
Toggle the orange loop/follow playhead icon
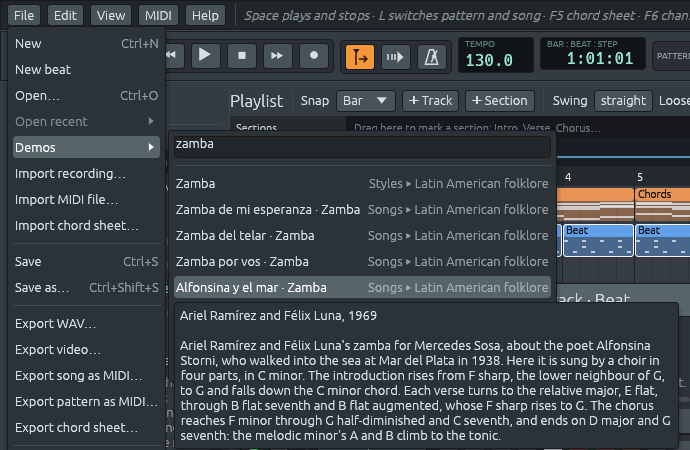(360, 57)
